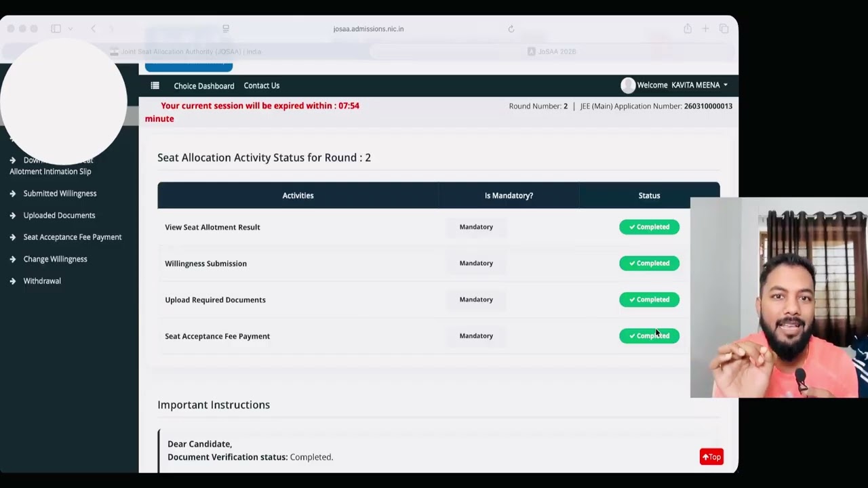
Task: Reload the page with the browser refresh icon
Action: 511,28
